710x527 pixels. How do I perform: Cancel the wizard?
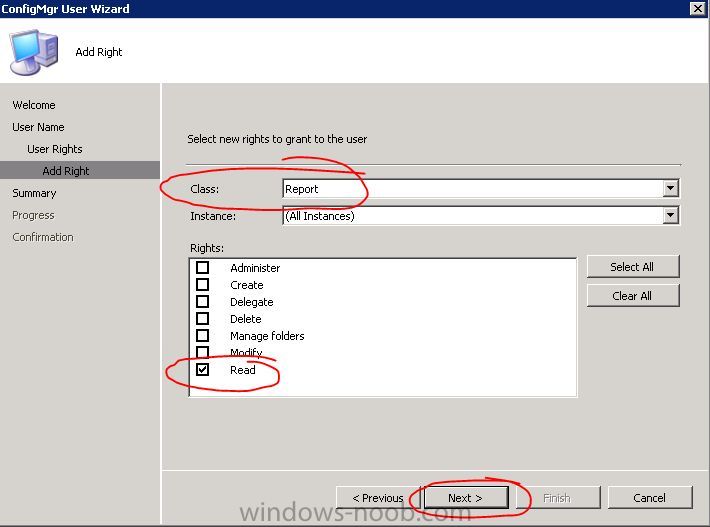point(650,498)
